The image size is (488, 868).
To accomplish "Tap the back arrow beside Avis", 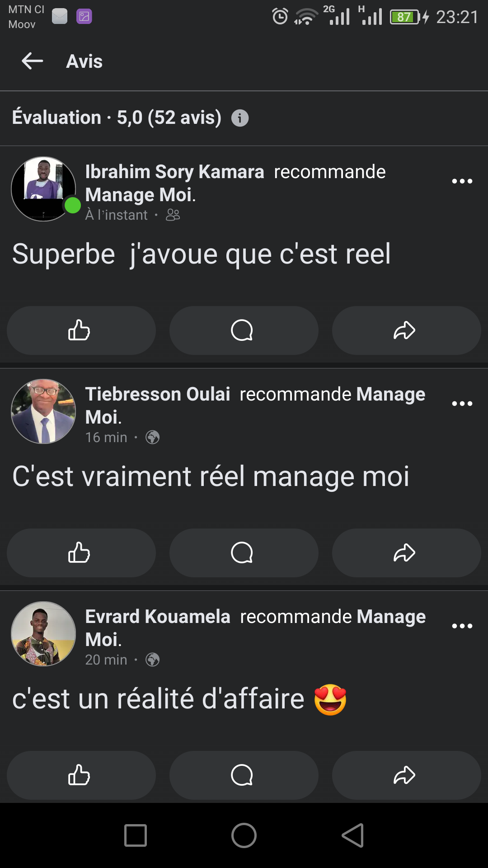I will (x=33, y=61).
